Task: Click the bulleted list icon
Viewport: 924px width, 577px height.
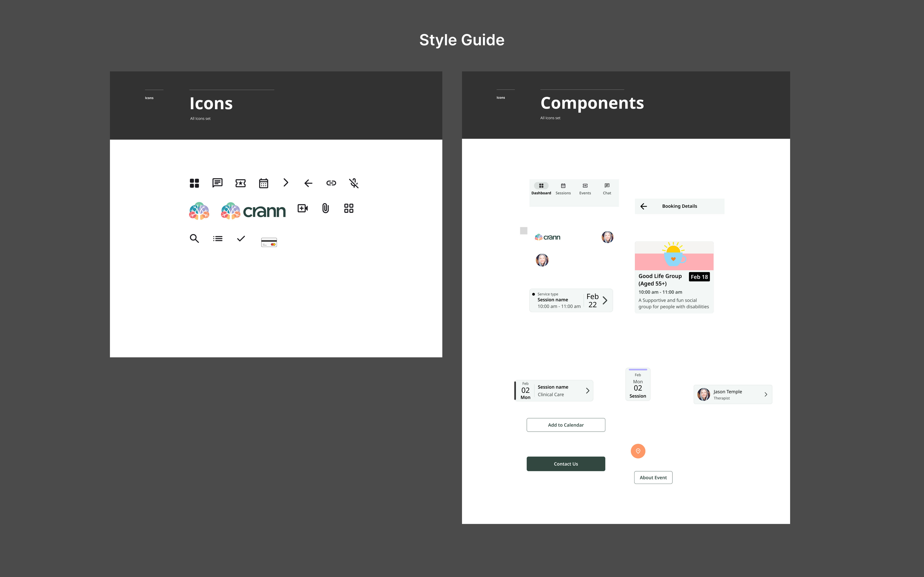Action: pyautogui.click(x=218, y=238)
